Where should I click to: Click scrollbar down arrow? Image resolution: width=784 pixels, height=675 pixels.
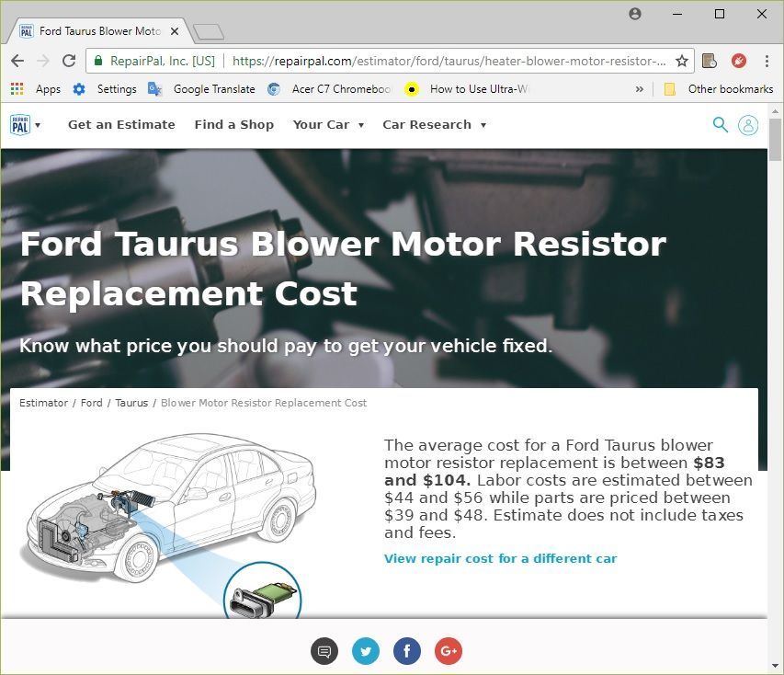point(775,666)
